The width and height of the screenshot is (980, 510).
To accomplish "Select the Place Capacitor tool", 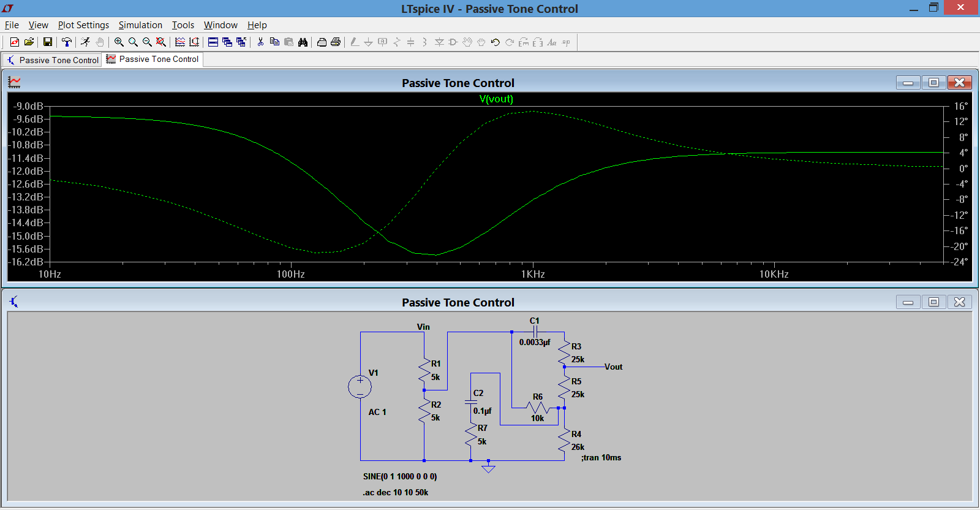I will click(410, 42).
